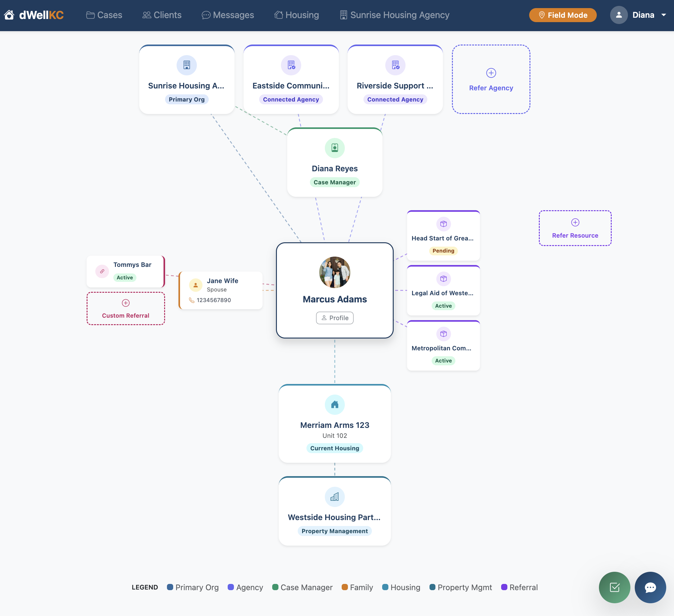Viewport: 674px width, 616px height.
Task: Click the Legal Aid of Weste... title
Action: click(x=442, y=293)
